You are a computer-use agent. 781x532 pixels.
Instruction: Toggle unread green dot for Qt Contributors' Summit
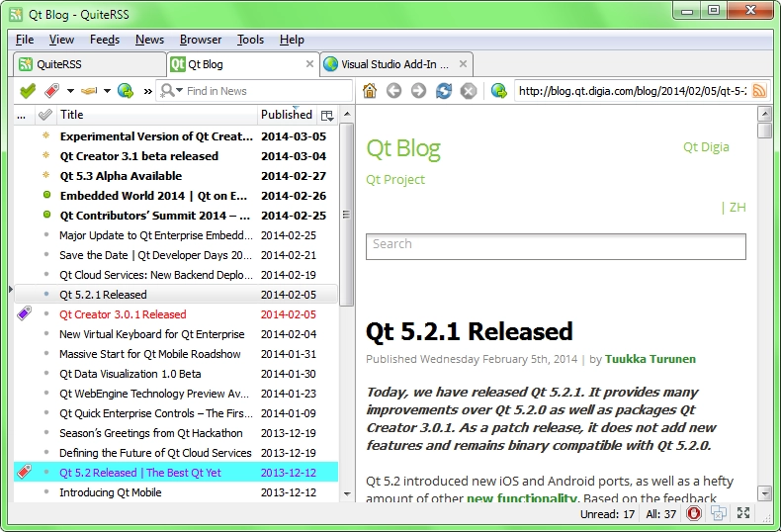[x=46, y=215]
